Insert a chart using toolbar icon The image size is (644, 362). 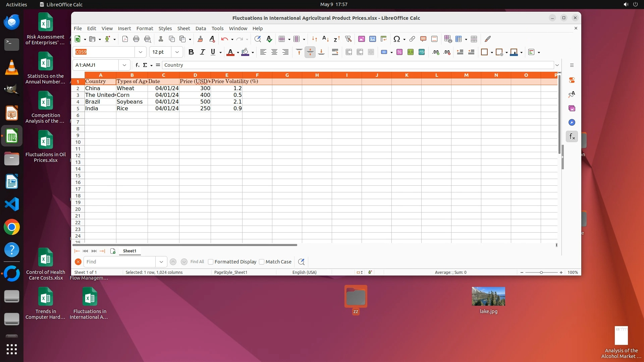pyautogui.click(x=372, y=39)
